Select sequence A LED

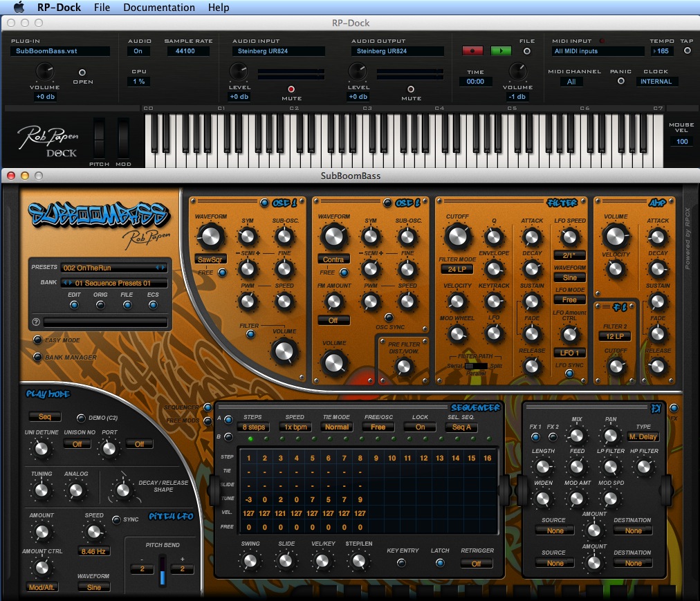click(x=228, y=419)
